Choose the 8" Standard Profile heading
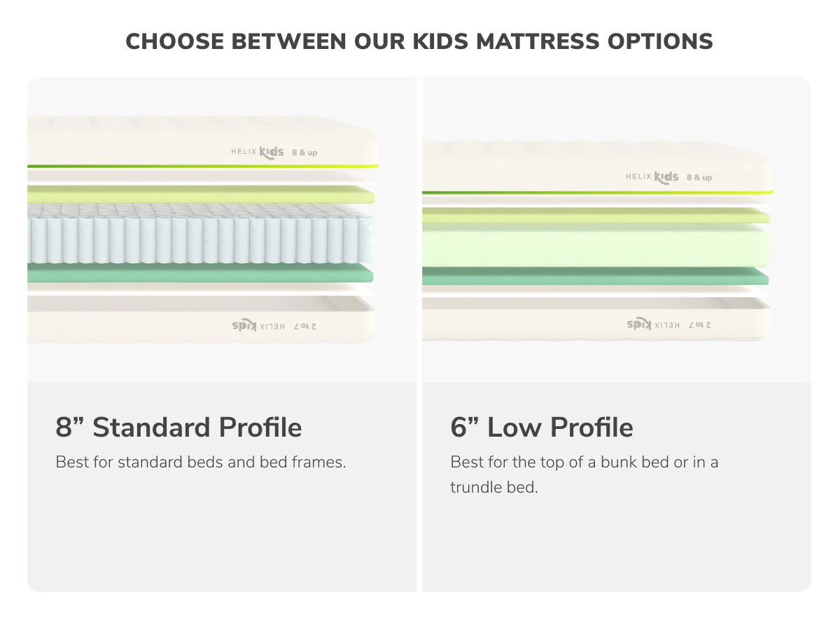The height and width of the screenshot is (620, 840). pyautogui.click(x=178, y=427)
